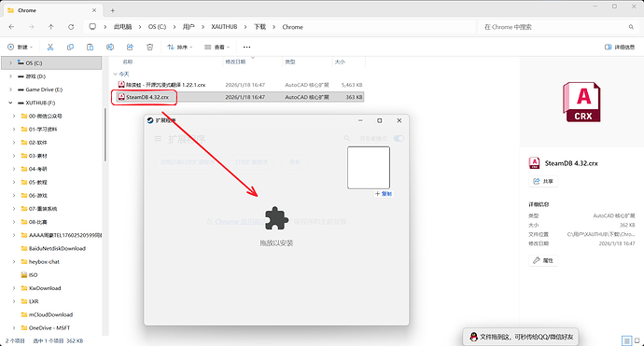Click Chrome in the address breadcrumb
This screenshot has width=644, height=346.
(x=292, y=27)
